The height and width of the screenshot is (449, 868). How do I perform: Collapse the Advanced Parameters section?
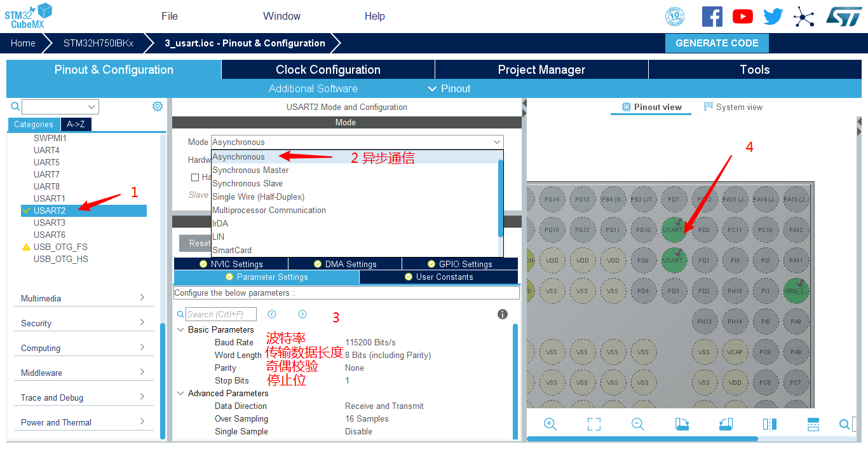pos(181,393)
